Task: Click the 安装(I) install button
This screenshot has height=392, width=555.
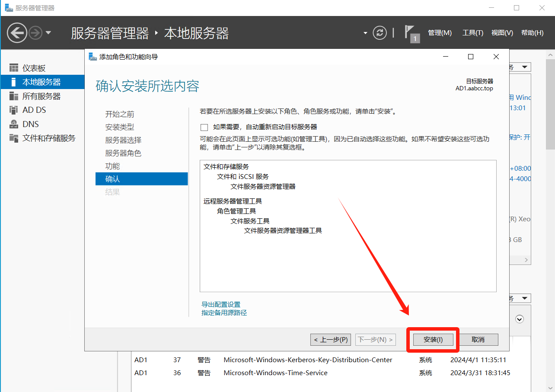Action: click(x=433, y=340)
